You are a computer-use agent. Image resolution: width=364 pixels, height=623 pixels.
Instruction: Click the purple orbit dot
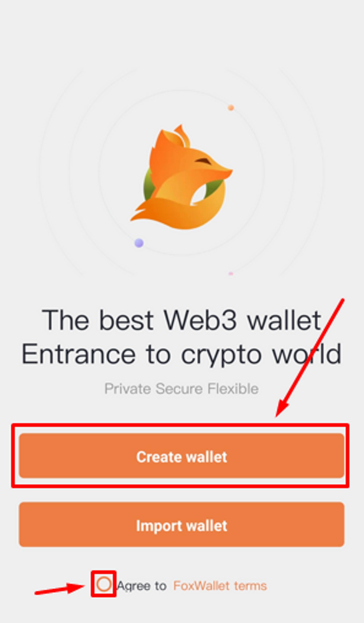tap(139, 243)
